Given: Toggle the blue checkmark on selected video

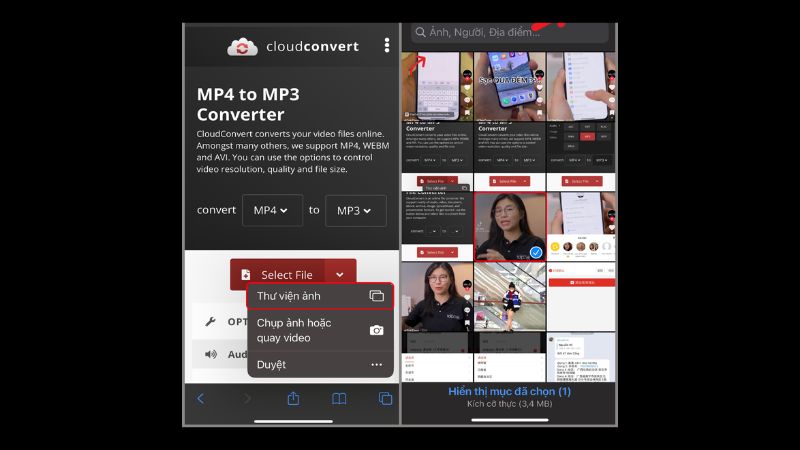Looking at the screenshot, I should pos(536,252).
